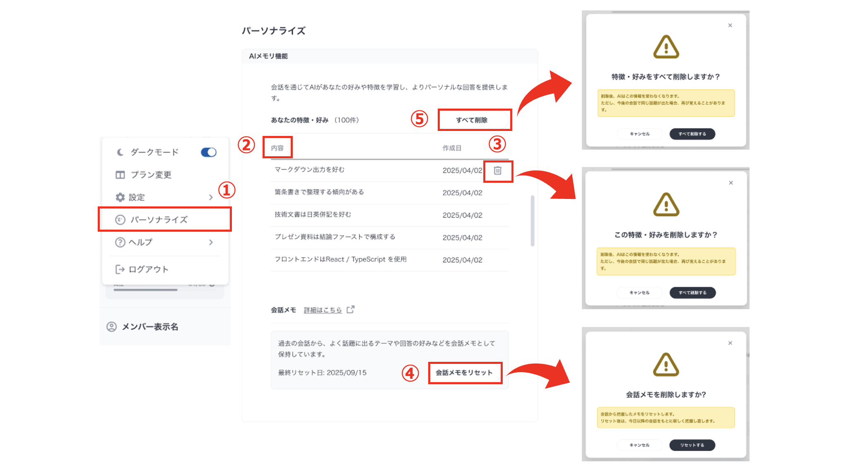Image resolution: width=868 pixels, height=470 pixels.
Task: Expand the ヘルプ menu chevron
Action: click(212, 242)
